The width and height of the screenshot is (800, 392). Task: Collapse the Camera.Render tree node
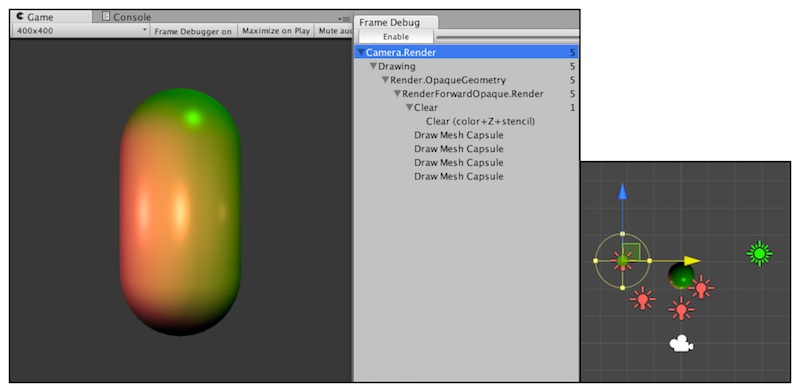(361, 53)
